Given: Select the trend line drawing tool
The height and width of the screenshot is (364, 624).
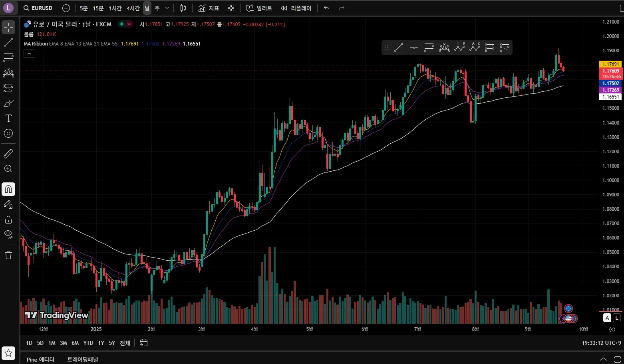Looking at the screenshot, I should pos(8,42).
